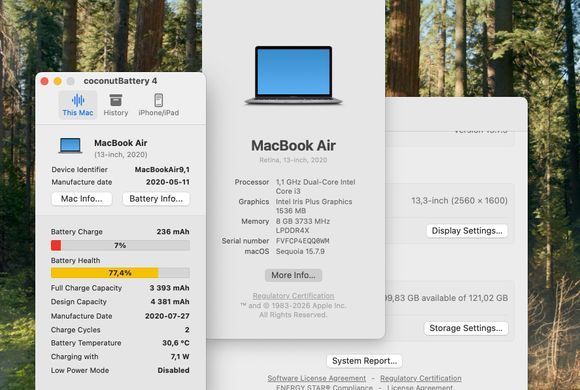Open Storage Settings... in System Settings window
Viewport: 580px width, 390px height.
pyautogui.click(x=466, y=328)
